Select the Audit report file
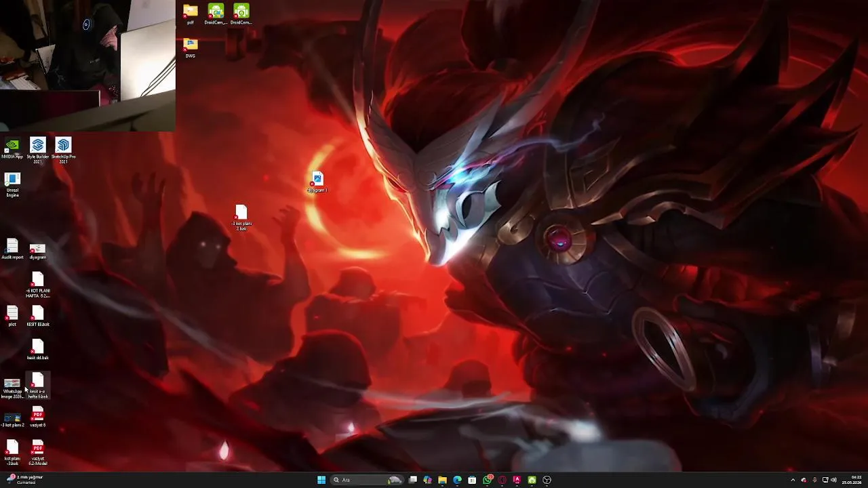The width and height of the screenshot is (868, 488). coord(12,249)
